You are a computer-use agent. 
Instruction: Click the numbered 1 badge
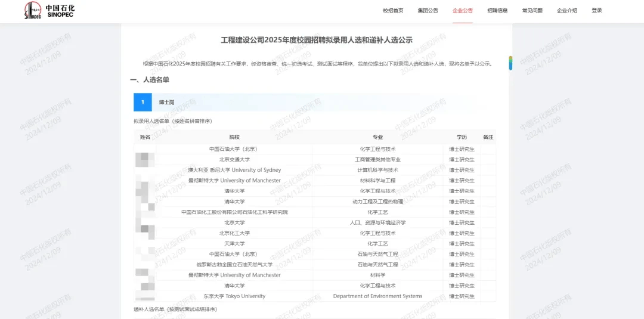tap(143, 102)
